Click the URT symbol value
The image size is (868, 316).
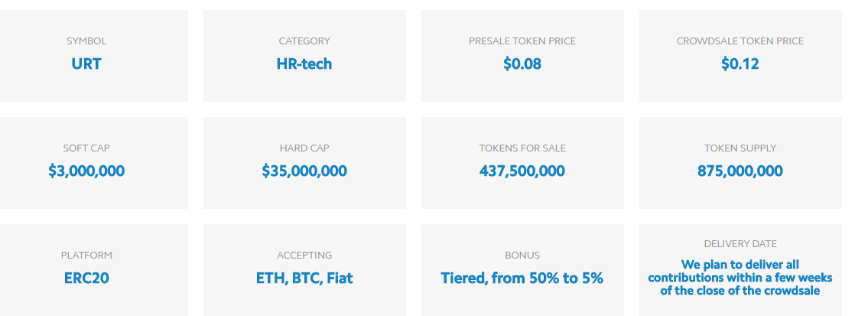[x=86, y=64]
